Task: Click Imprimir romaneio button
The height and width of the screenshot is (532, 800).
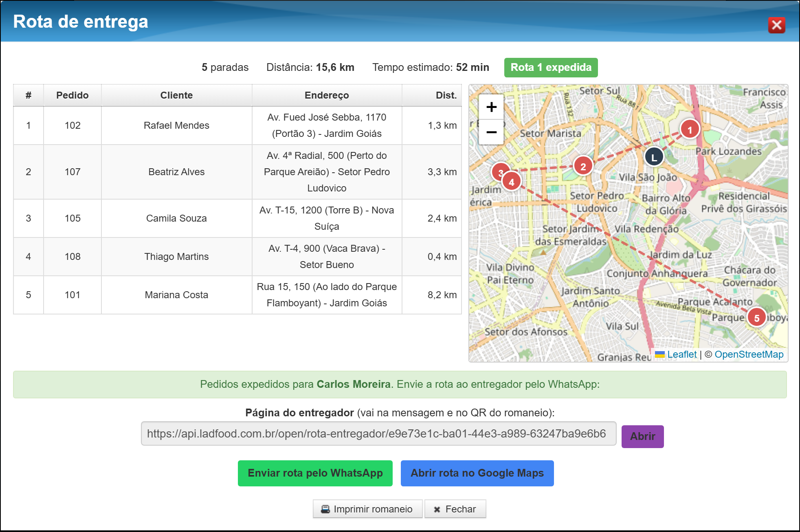Action: pyautogui.click(x=367, y=509)
